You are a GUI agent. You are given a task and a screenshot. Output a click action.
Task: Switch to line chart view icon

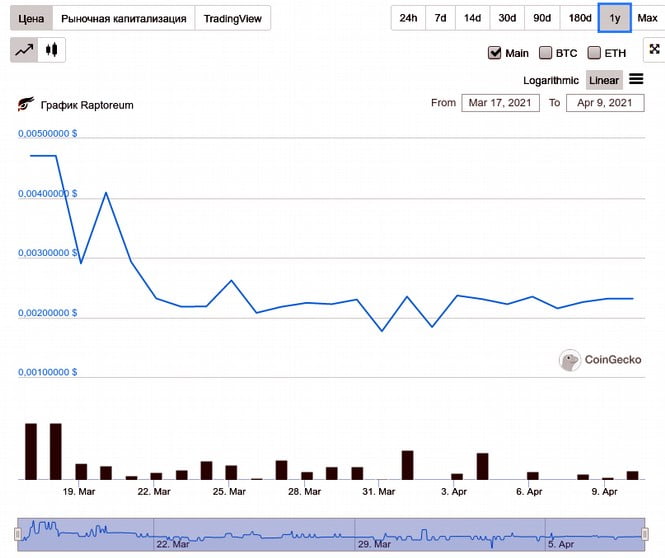tap(24, 50)
